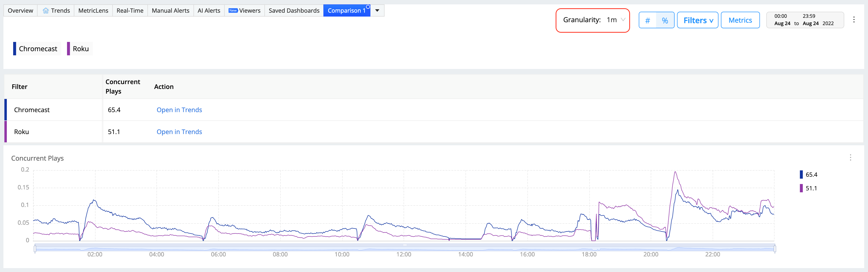Open the AI Alerts tab
Viewport: 868px width, 272px height.
(x=209, y=10)
